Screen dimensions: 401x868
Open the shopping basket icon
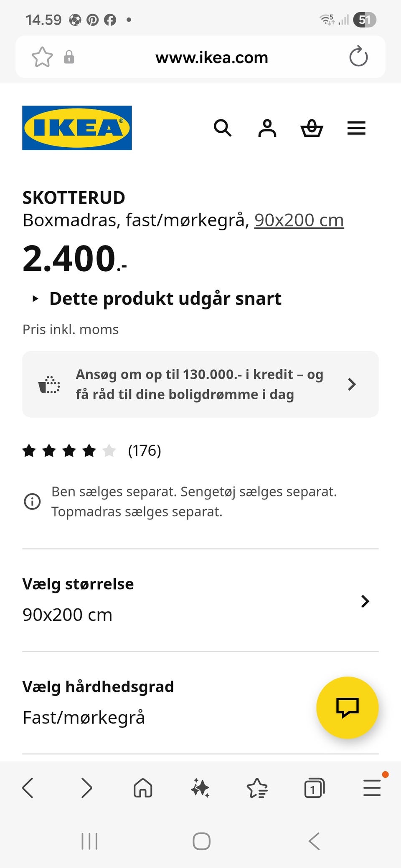pos(312,128)
